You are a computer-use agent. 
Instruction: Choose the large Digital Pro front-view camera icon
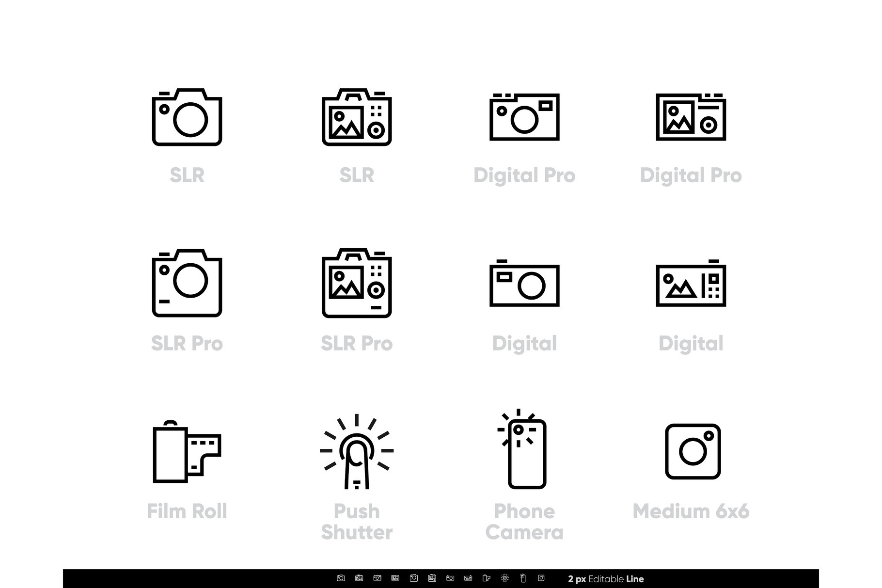(524, 117)
